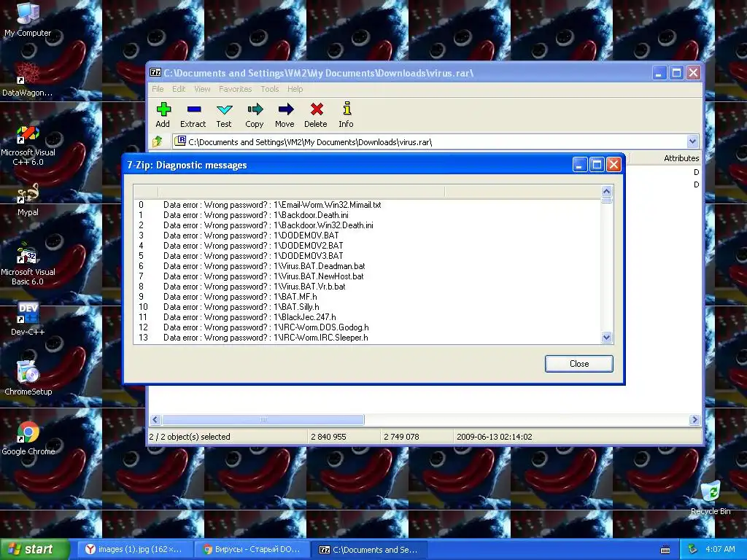747x560 pixels.
Task: Select message row Virus.BAT.Deadman.bat
Action: point(367,266)
